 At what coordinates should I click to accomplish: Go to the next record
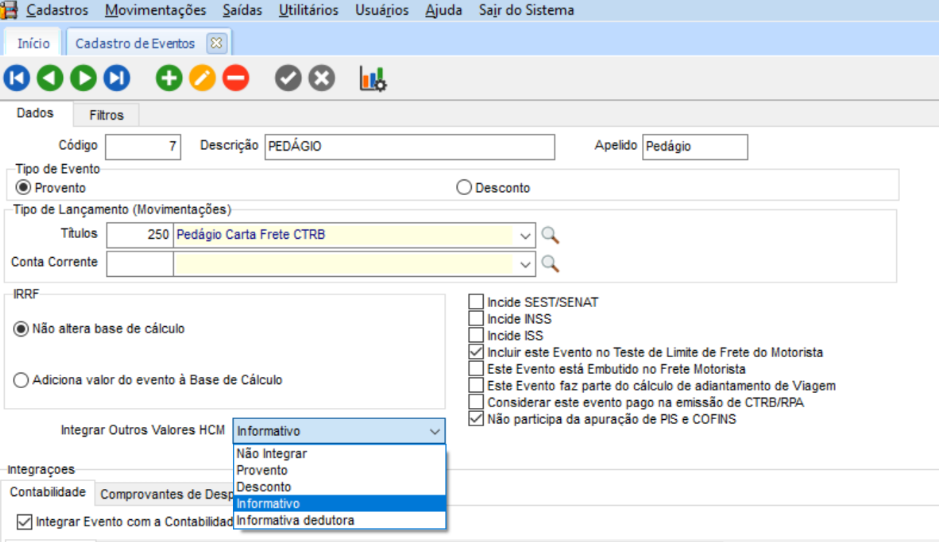pyautogui.click(x=83, y=78)
